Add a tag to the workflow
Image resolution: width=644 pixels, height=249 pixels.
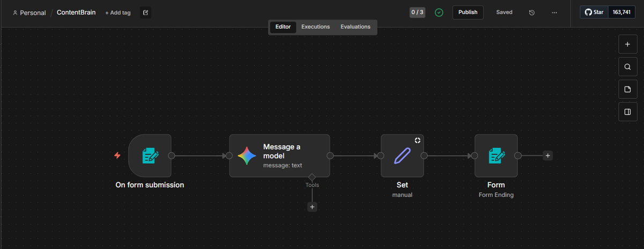tap(118, 12)
